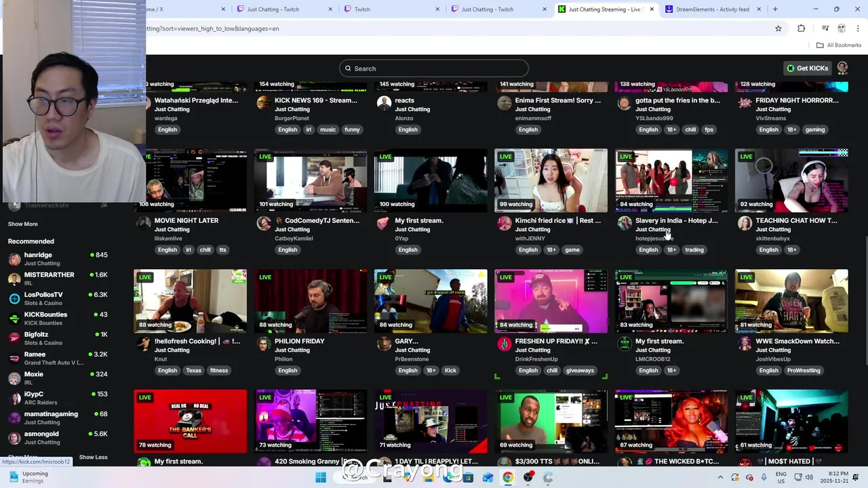Screen dimensions: 868x488
Task: Open the microphone tray icon
Action: (764, 477)
